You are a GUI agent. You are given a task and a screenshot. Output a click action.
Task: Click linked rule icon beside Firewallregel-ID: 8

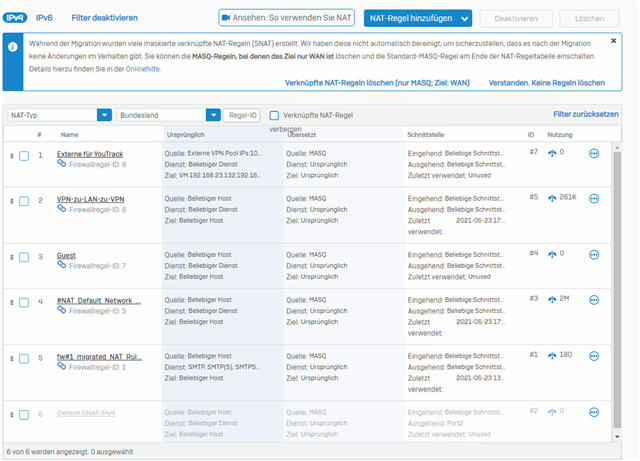tap(61, 164)
